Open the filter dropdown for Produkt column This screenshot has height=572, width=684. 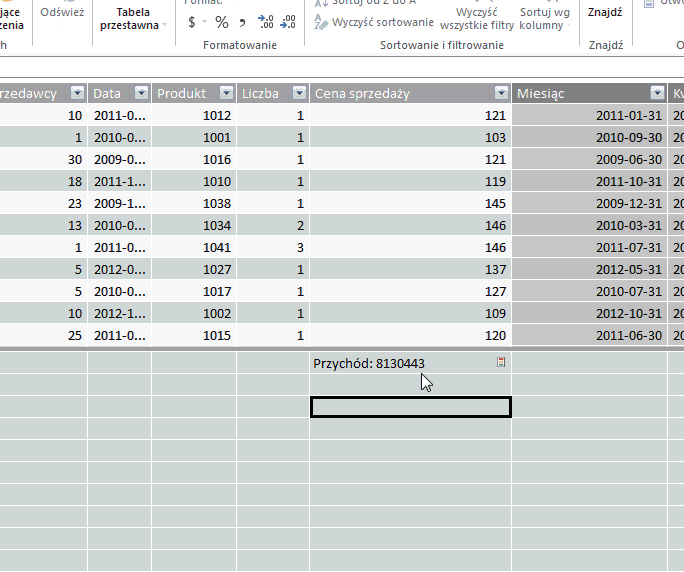tap(226, 92)
